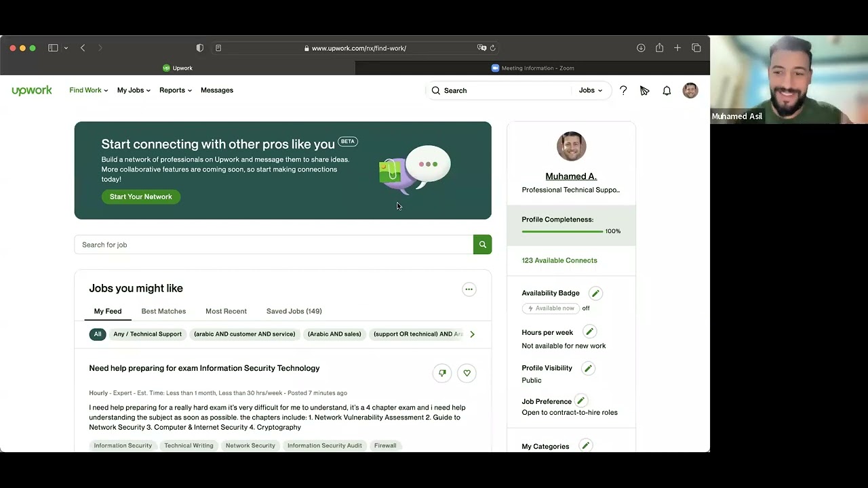Screen dimensions: 868x488
Task: Go back with Safari back arrow
Action: point(83,48)
